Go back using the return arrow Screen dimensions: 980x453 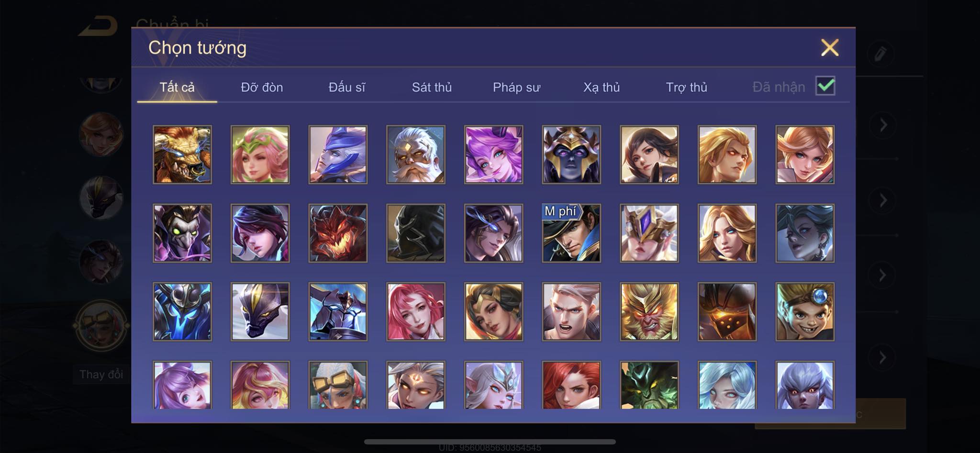pos(98,26)
